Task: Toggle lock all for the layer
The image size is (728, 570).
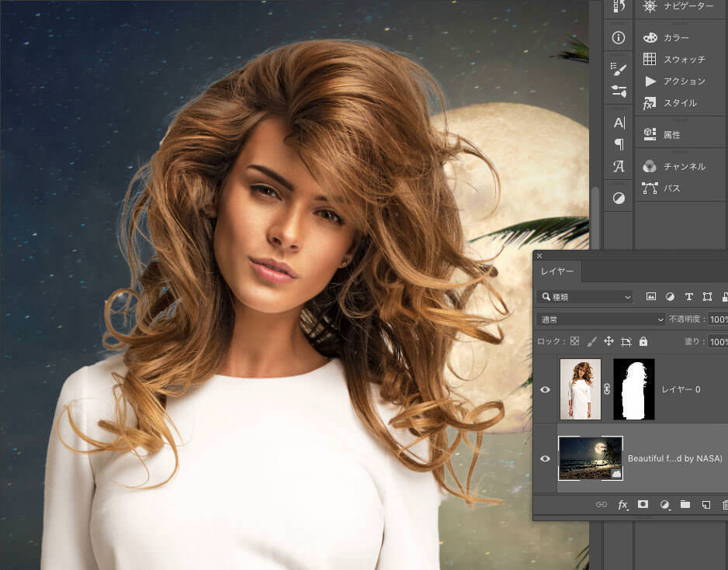Action: (x=643, y=341)
